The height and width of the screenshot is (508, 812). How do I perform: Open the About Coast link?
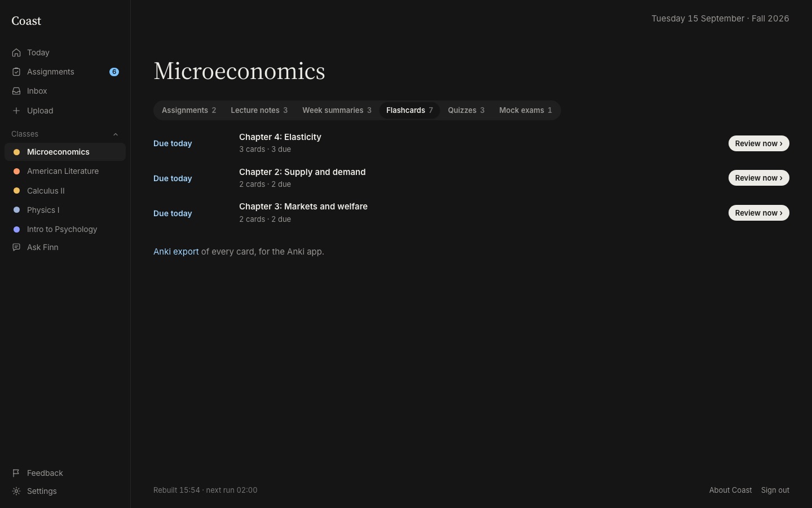tap(730, 490)
